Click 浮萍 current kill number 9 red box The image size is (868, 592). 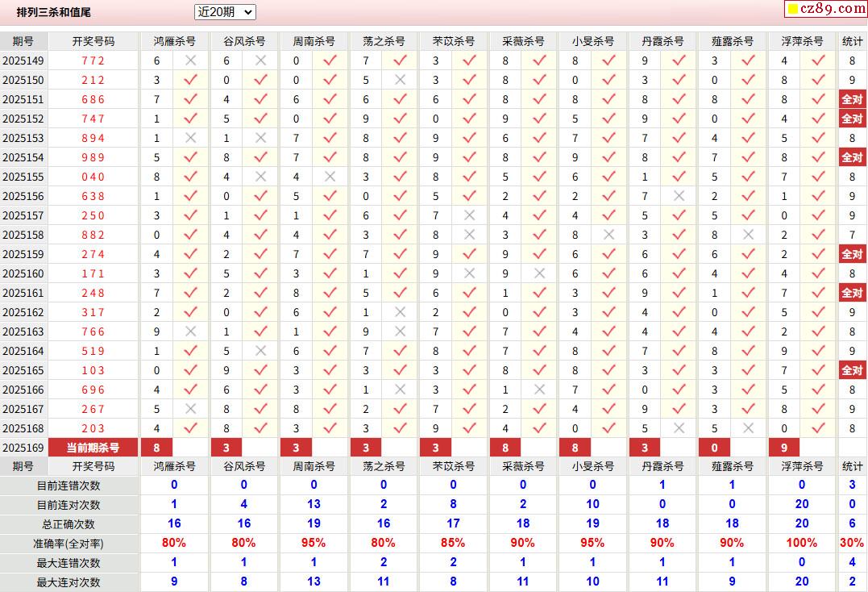(x=784, y=448)
